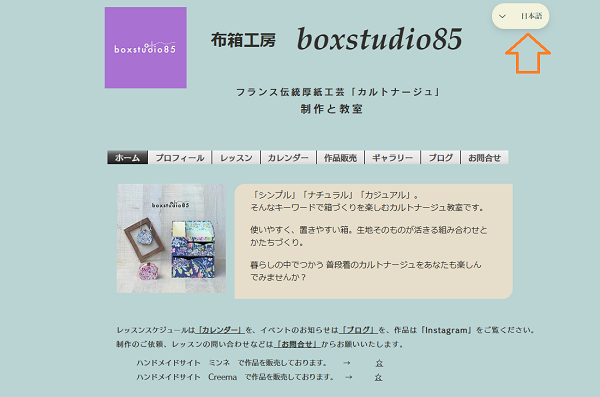The image size is (600, 397).
Task: Follow the 「カレンダー」 link in the text
Action: tap(220, 330)
